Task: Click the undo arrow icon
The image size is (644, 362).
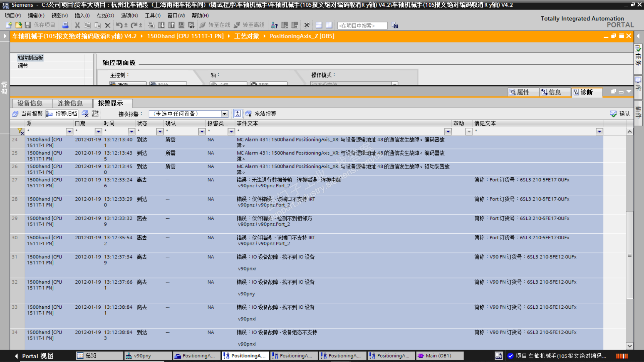Action: [x=119, y=25]
